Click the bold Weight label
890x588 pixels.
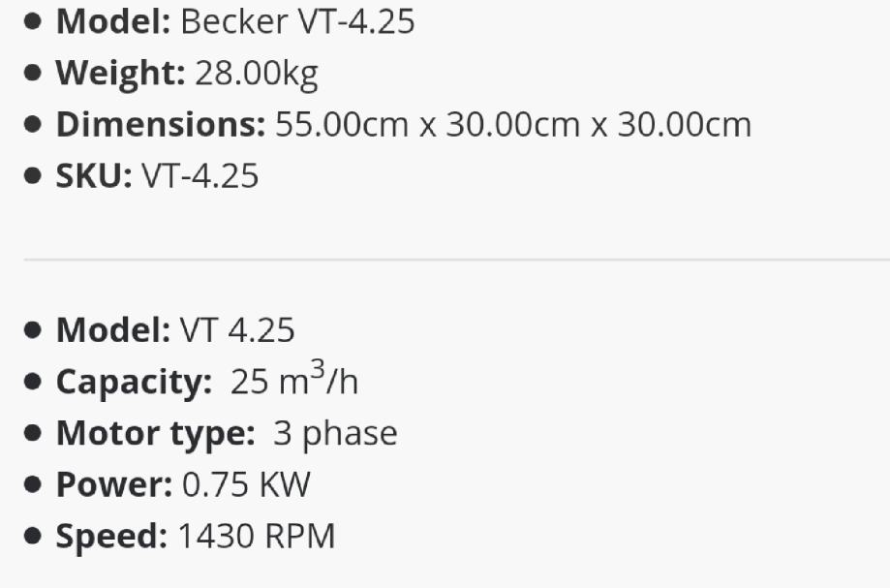(120, 74)
